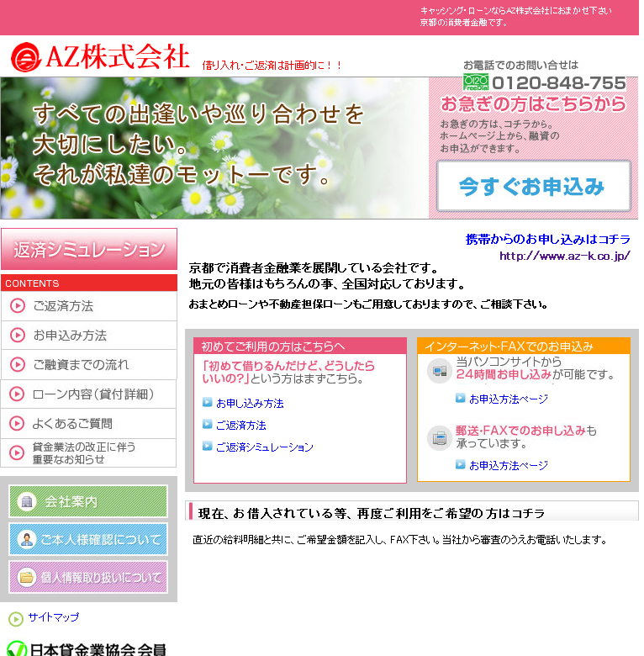644x656 pixels.
Task: Click the fax machine icon beside 郵送・FAX
Action: click(x=440, y=438)
